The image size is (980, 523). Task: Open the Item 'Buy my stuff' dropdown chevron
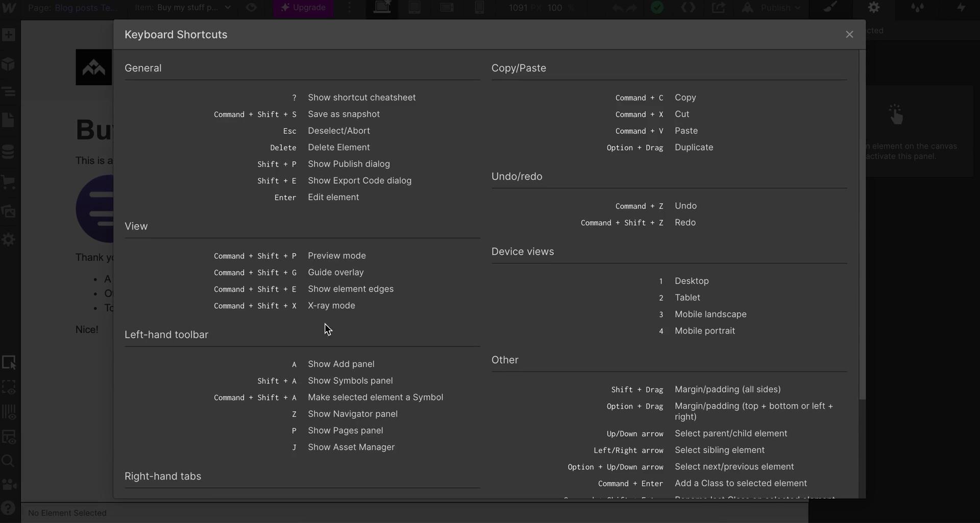pyautogui.click(x=228, y=8)
